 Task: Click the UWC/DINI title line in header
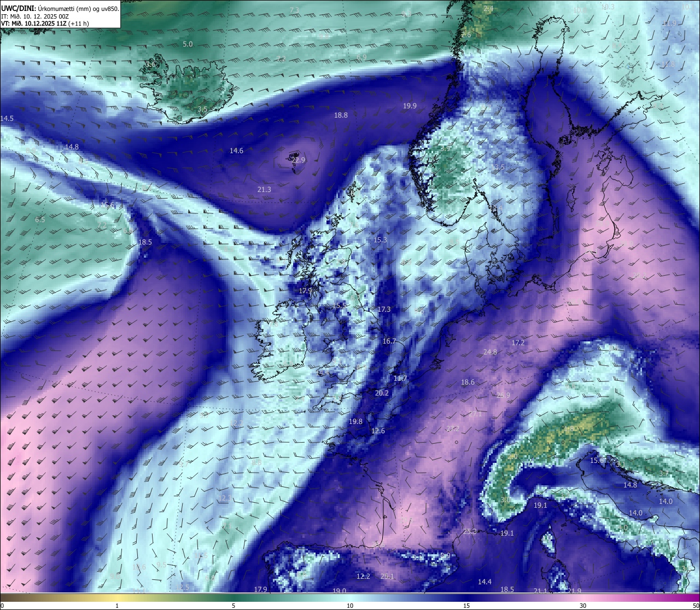(x=60, y=8)
